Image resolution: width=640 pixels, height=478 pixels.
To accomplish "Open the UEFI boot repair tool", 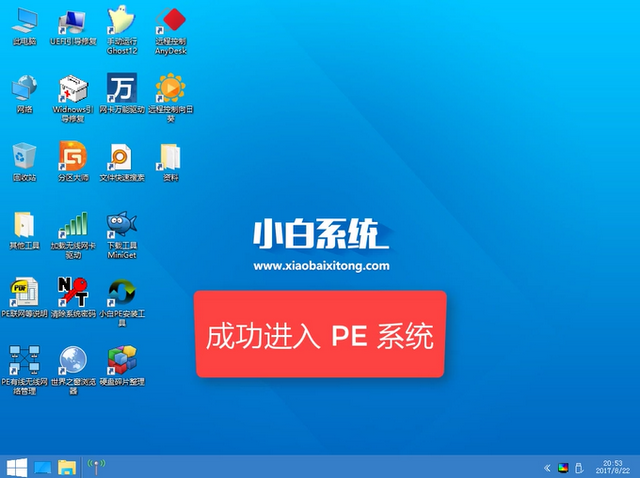I will [72, 22].
